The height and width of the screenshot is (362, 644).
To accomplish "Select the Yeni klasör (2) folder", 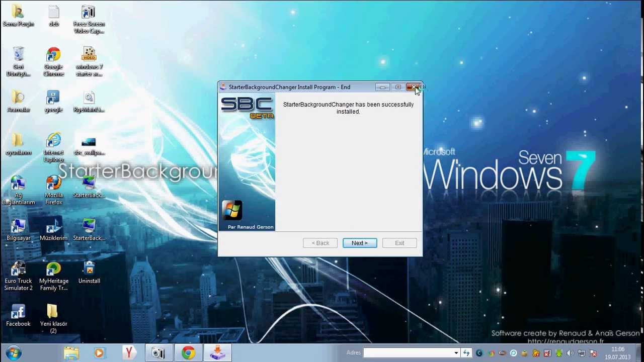I will pos(53,319).
